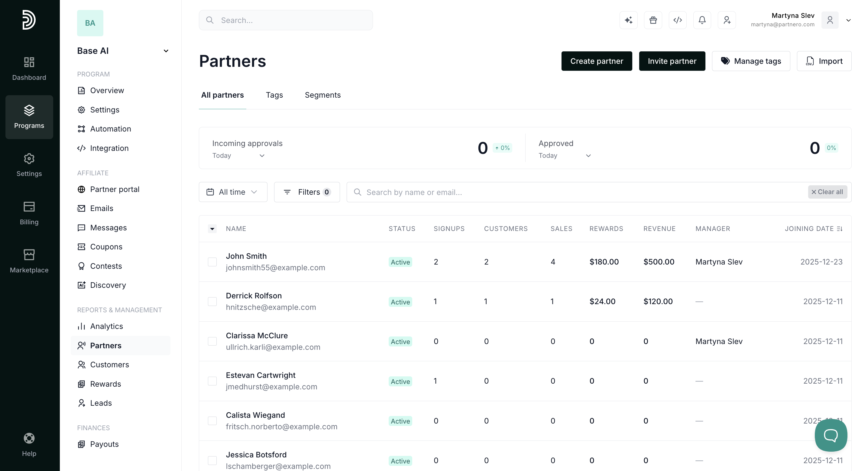The width and height of the screenshot is (868, 471).
Task: Open the live chat bubble
Action: tap(831, 435)
